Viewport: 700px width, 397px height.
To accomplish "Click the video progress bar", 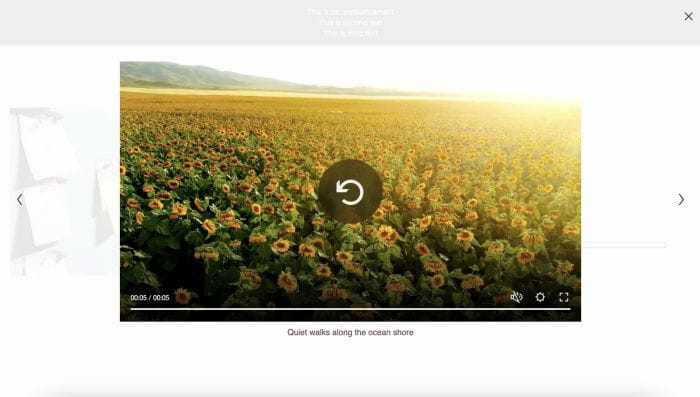I will 350,309.
